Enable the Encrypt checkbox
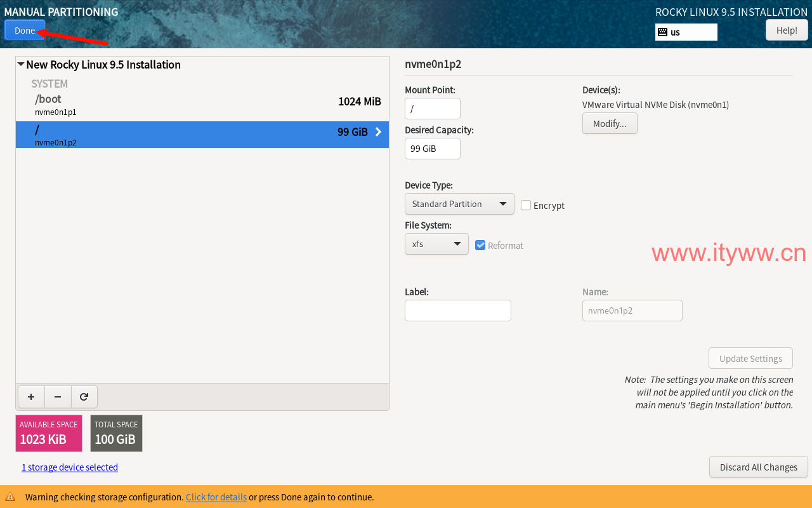The height and width of the screenshot is (508, 812). coord(526,205)
